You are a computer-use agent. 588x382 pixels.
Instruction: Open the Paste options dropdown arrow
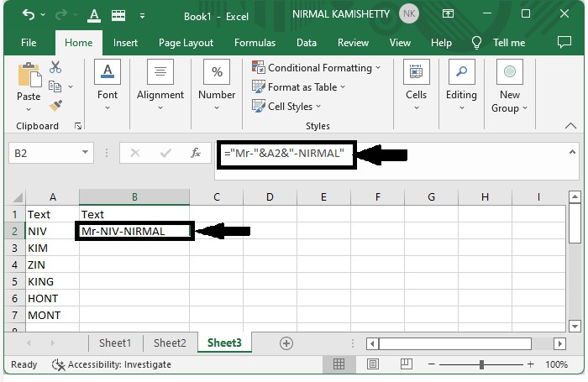click(29, 109)
